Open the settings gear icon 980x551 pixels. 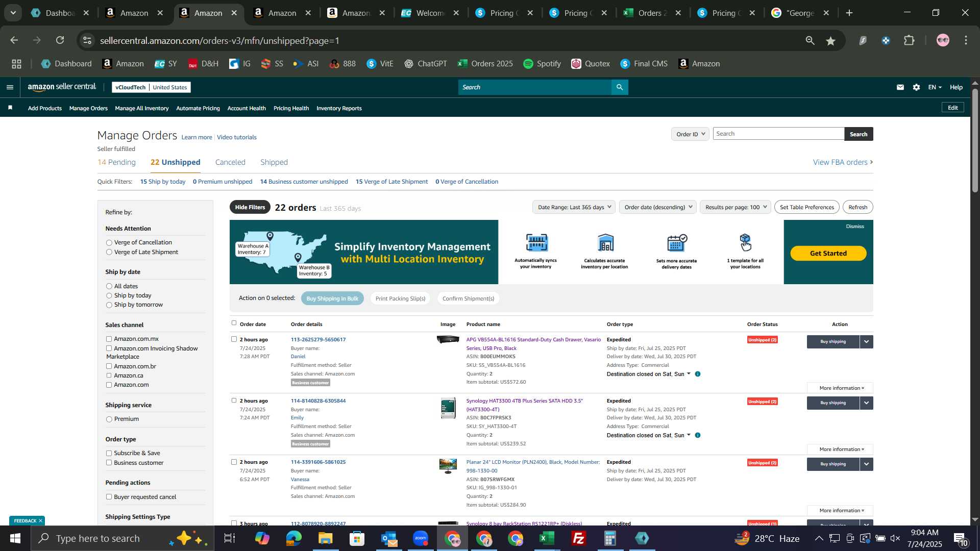(917, 87)
